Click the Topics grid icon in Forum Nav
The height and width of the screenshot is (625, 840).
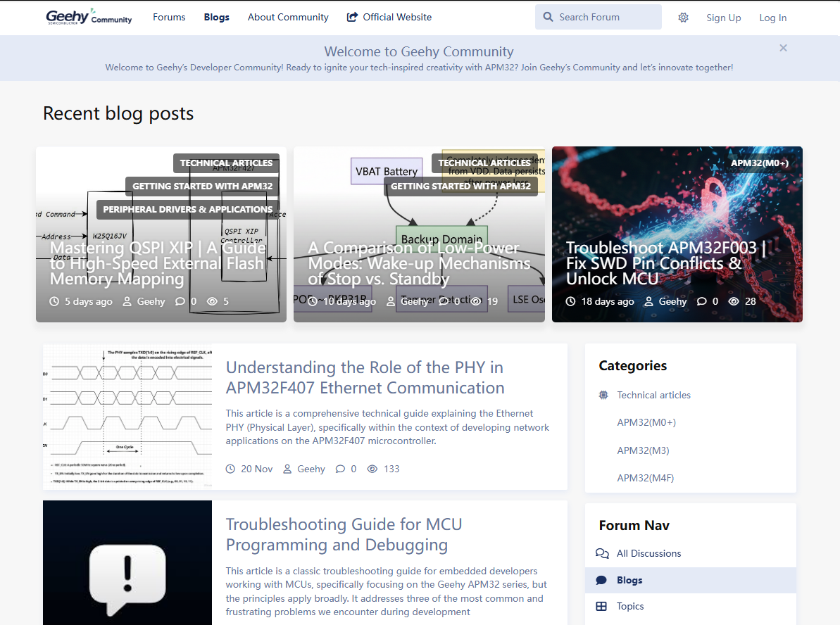point(601,606)
